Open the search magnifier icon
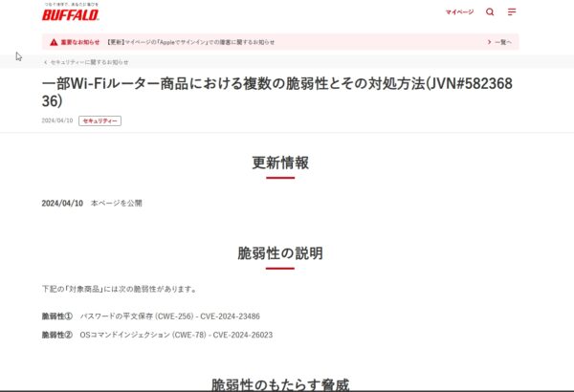 point(490,12)
